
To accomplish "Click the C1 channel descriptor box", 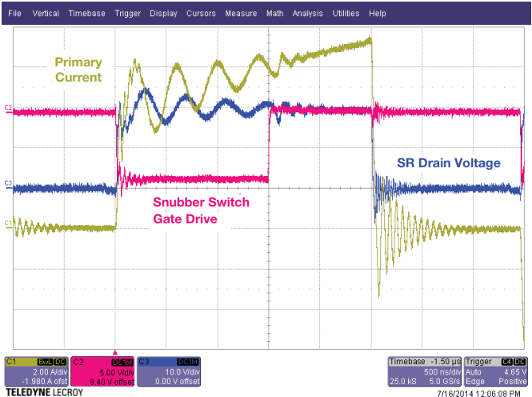I will [x=35, y=370].
